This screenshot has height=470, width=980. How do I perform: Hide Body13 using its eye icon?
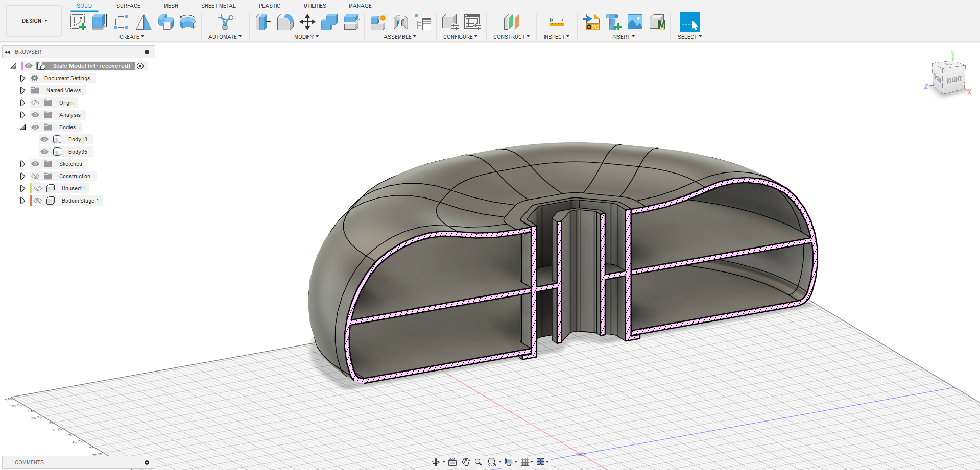coord(44,139)
